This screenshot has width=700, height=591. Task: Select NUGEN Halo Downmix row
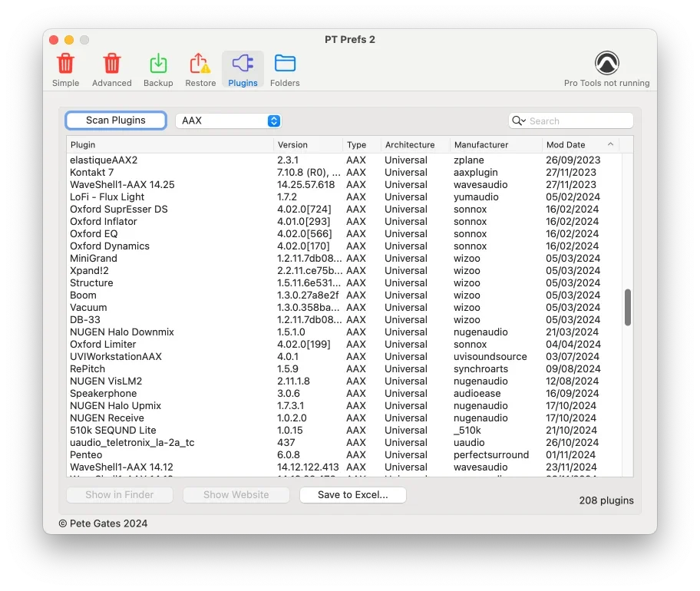344,332
